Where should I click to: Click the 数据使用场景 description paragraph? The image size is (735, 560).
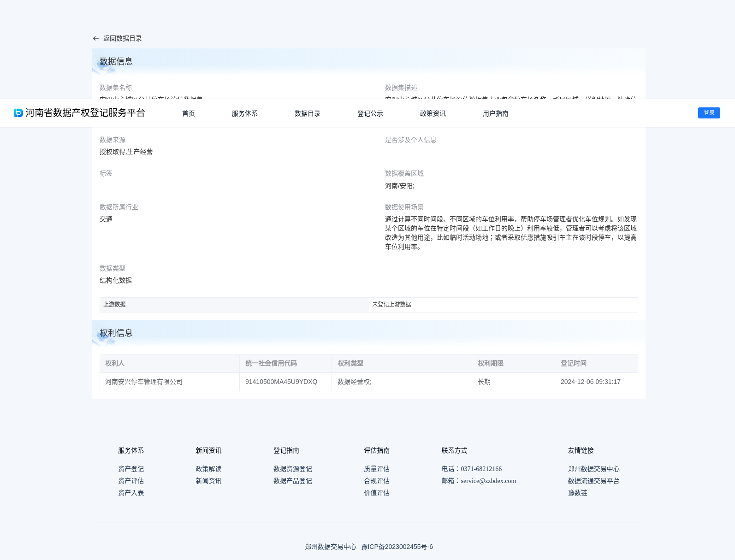pyautogui.click(x=511, y=233)
